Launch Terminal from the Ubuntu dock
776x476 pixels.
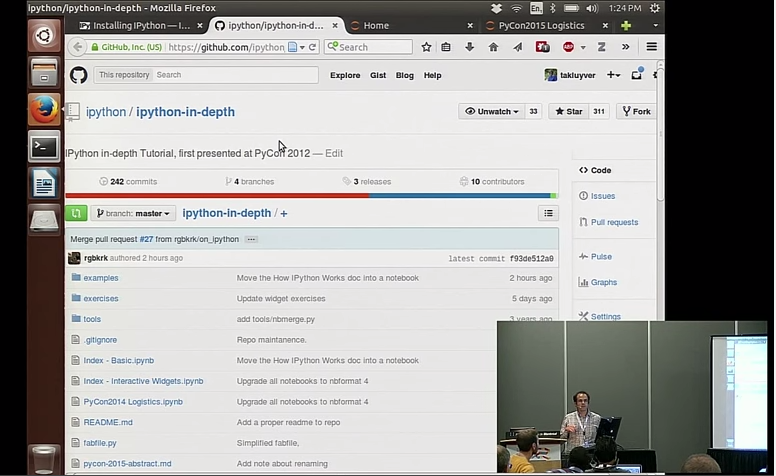pyautogui.click(x=44, y=147)
